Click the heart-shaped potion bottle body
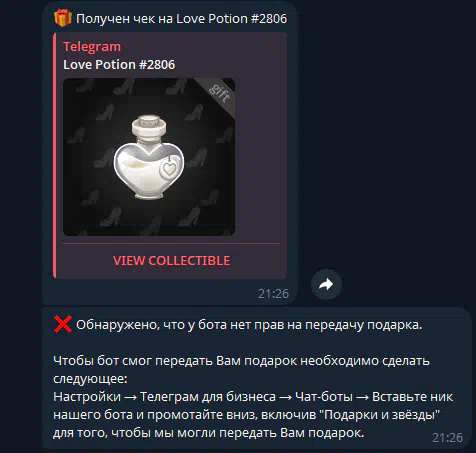This screenshot has height=453, width=476. (149, 171)
